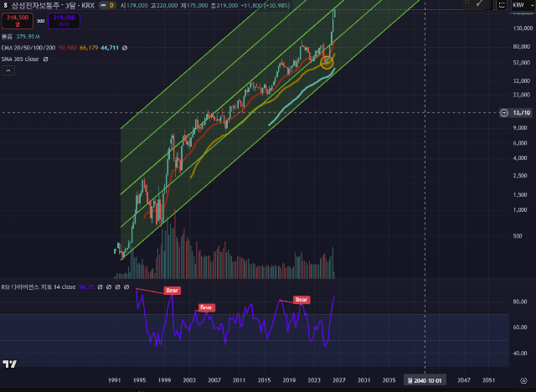Click the 1,000 price scale label
The width and height of the screenshot is (536, 392).
point(520,210)
